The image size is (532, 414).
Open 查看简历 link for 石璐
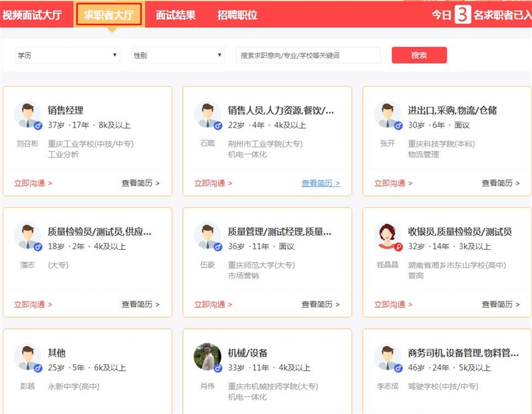(x=321, y=183)
